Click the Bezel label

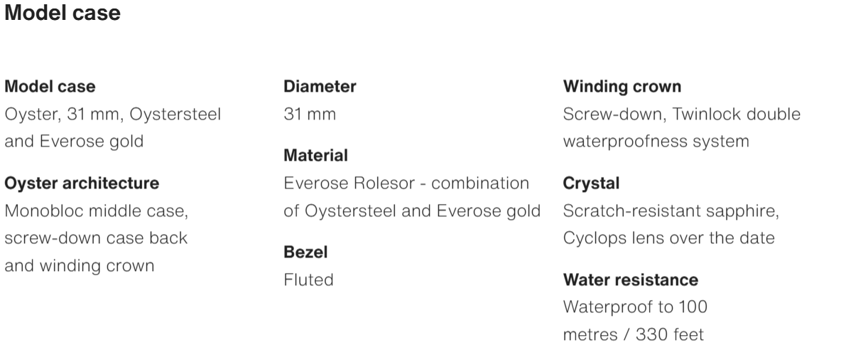coord(305,252)
